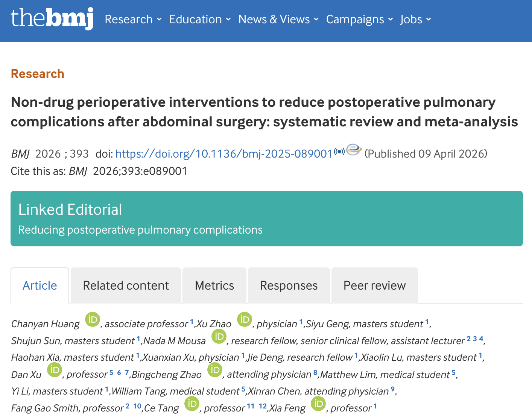This screenshot has width=532, height=419.
Task: Open the Jobs dropdown menu
Action: [415, 20]
